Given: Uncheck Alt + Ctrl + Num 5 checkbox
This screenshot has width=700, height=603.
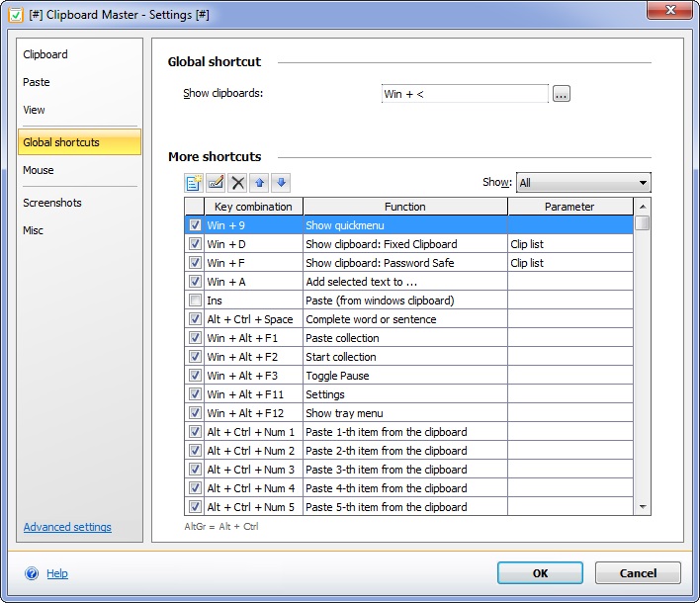Looking at the screenshot, I should [195, 506].
